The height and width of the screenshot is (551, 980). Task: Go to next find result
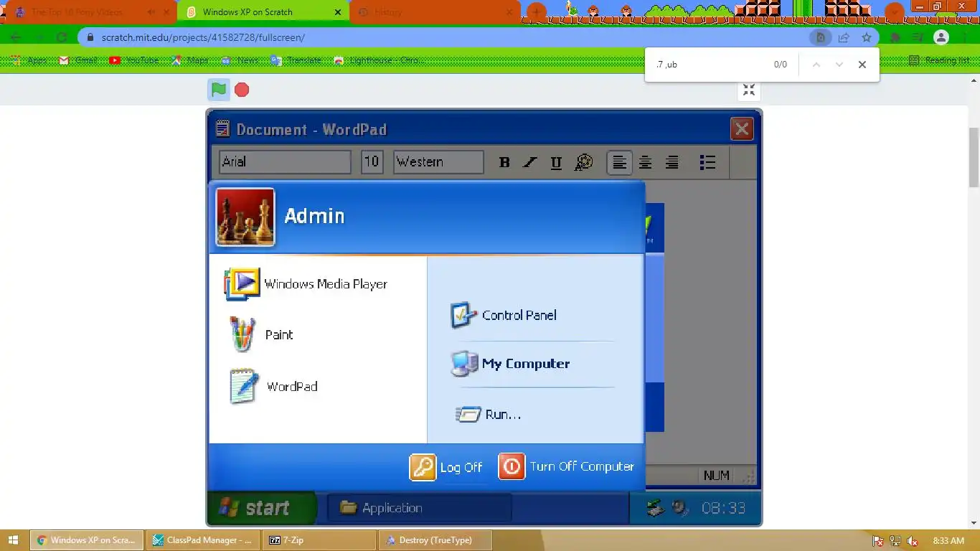(839, 65)
